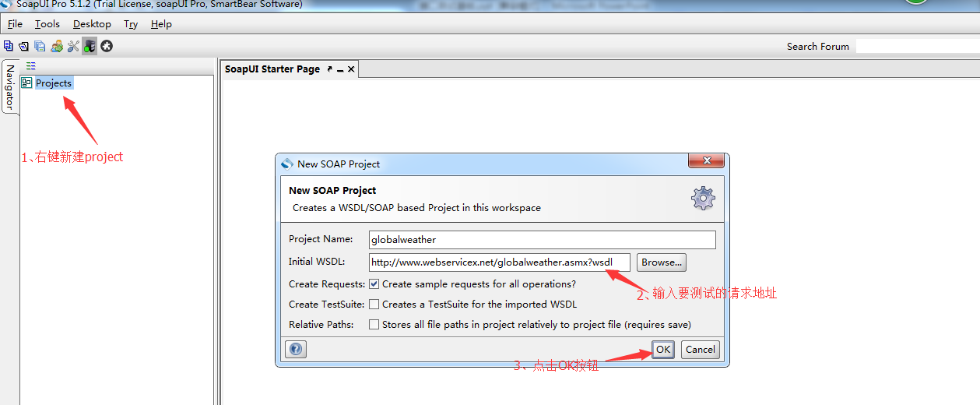980x405 pixels.
Task: Uncheck Create sample requests for all operations
Action: 374,284
